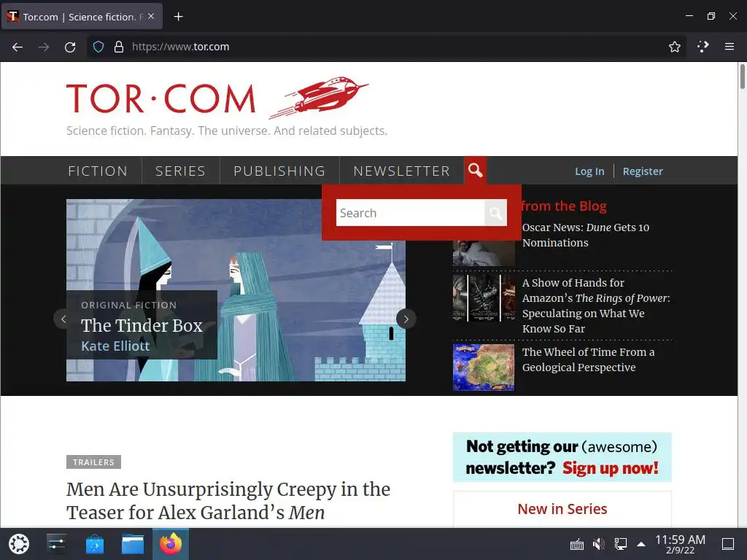The image size is (747, 560).
Task: Open the Rings of Power article
Action: click(596, 306)
